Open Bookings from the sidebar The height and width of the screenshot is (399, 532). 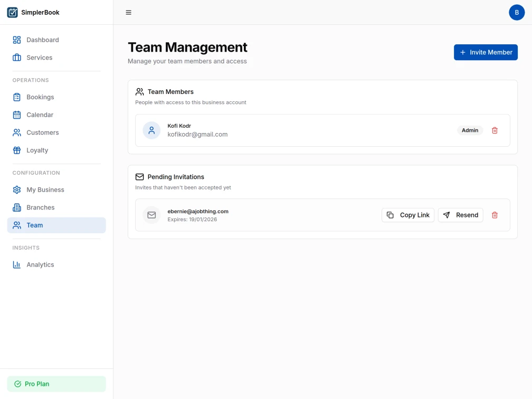click(56, 97)
